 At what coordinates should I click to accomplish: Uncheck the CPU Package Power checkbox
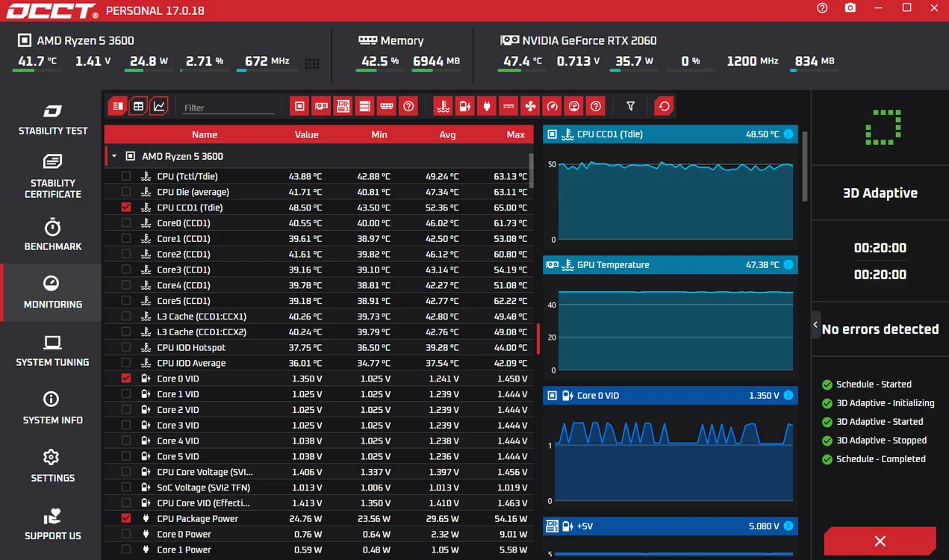125,518
